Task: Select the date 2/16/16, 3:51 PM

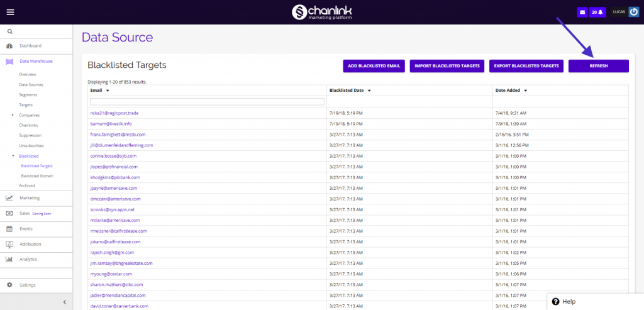Action: tap(512, 135)
